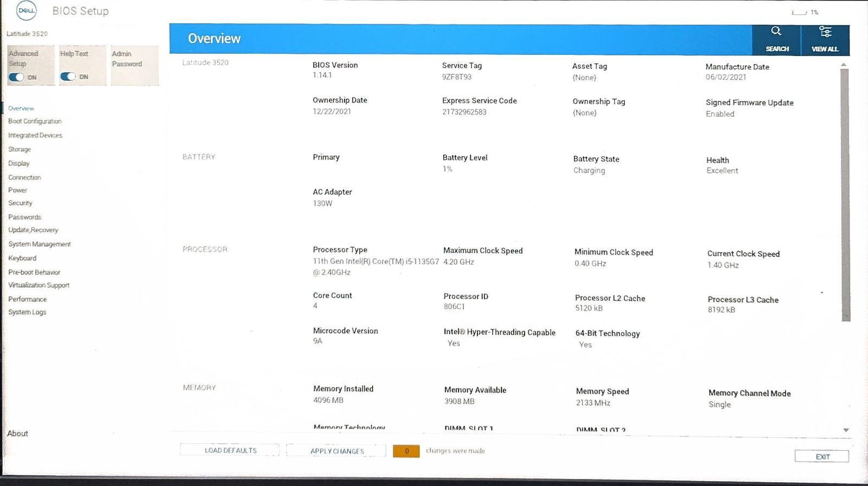Open Virtualization Support
This screenshot has height=486, width=868.
[39, 285]
